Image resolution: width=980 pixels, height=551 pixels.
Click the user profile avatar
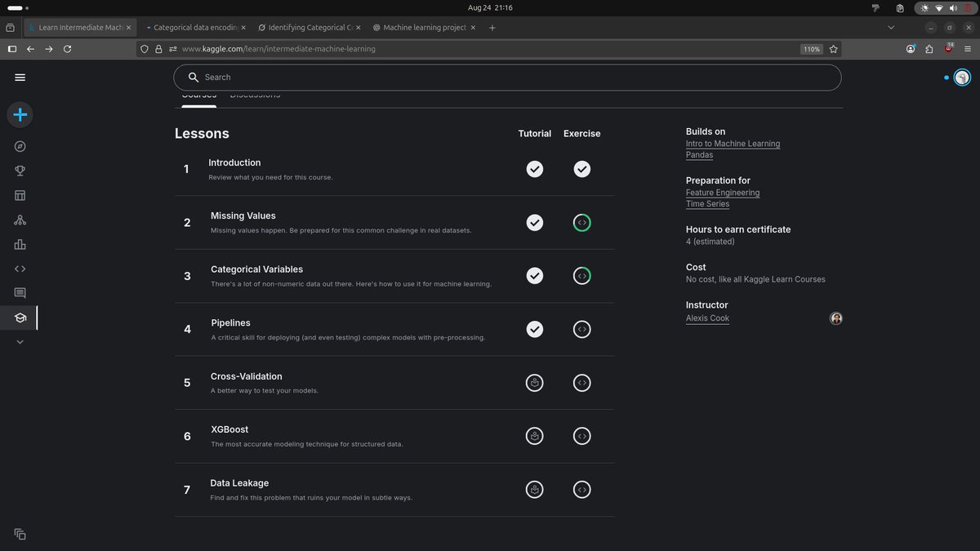tap(962, 78)
